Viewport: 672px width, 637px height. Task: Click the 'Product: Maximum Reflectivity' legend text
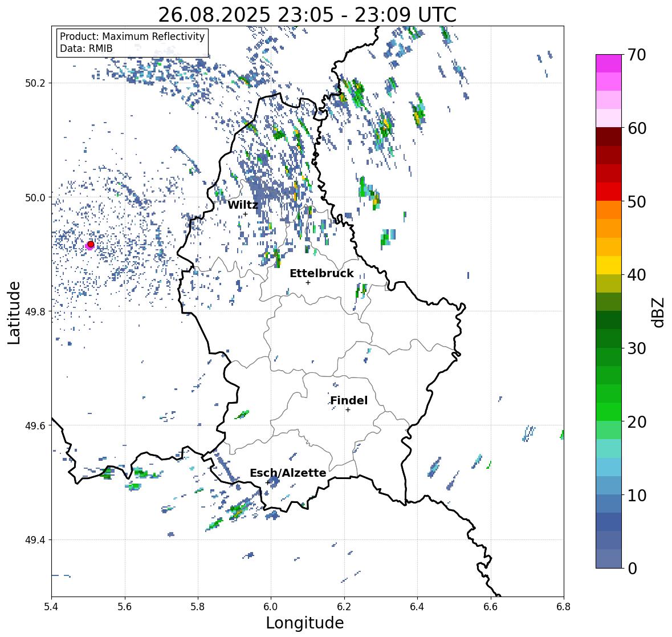coord(132,36)
